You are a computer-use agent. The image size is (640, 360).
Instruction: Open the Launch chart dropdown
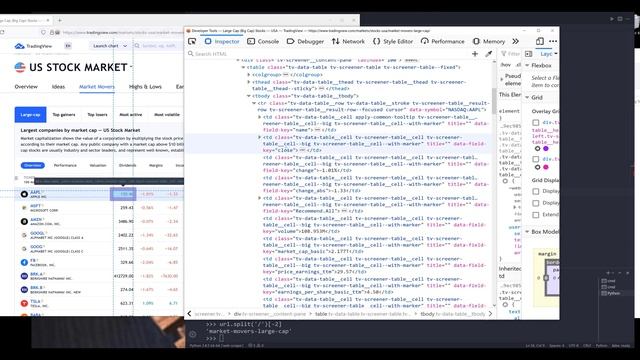pyautogui.click(x=109, y=46)
